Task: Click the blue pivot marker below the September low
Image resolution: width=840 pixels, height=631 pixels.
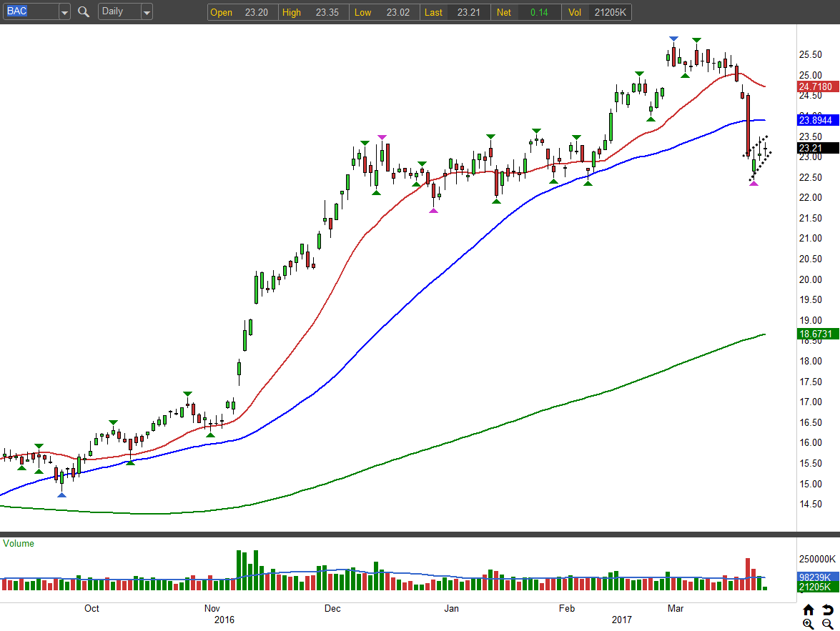Action: tap(61, 495)
